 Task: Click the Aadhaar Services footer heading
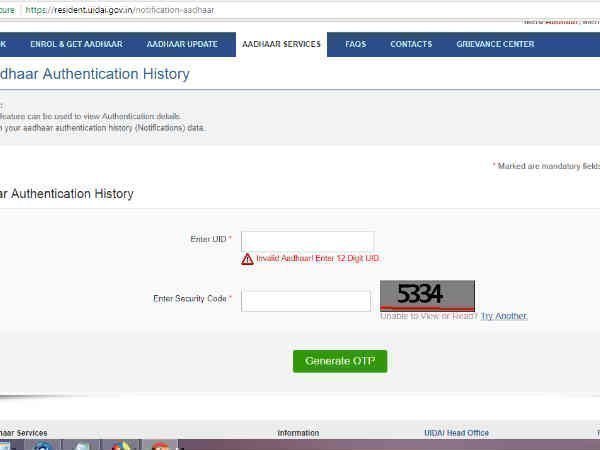24,433
